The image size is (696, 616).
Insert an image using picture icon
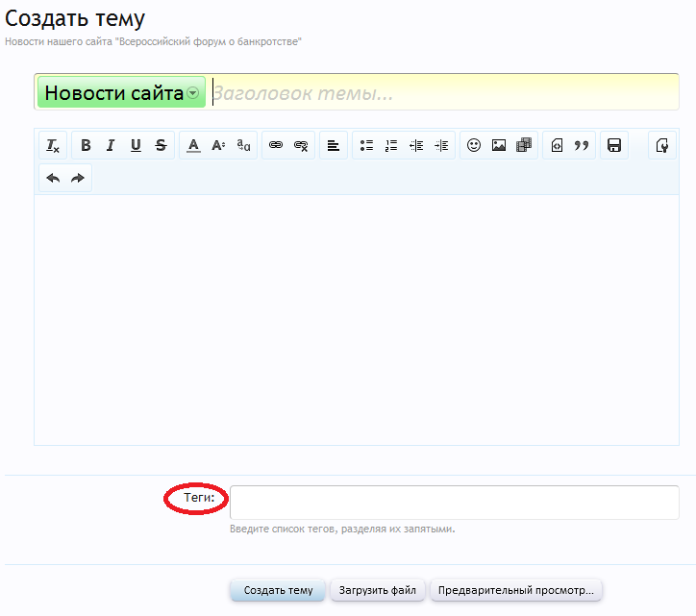(499, 145)
